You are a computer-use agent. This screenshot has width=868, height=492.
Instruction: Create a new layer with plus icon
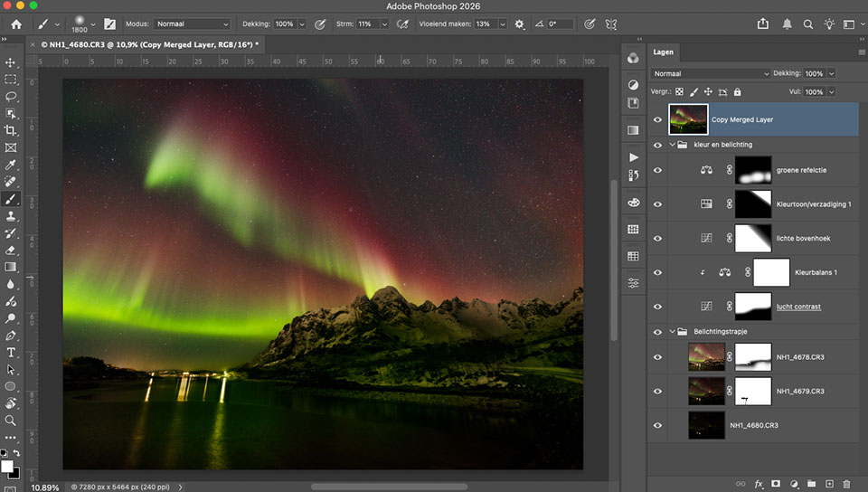(829, 484)
